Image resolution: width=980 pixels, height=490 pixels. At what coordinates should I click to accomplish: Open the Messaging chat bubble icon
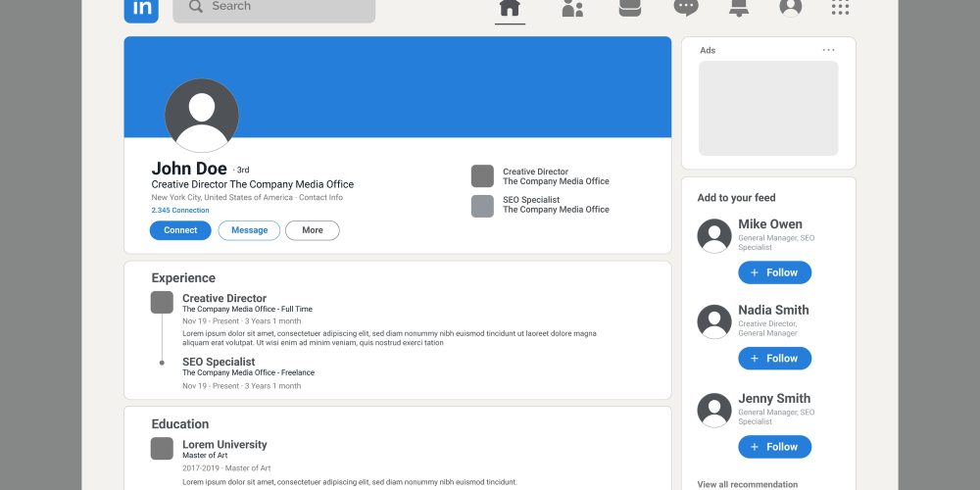[686, 8]
